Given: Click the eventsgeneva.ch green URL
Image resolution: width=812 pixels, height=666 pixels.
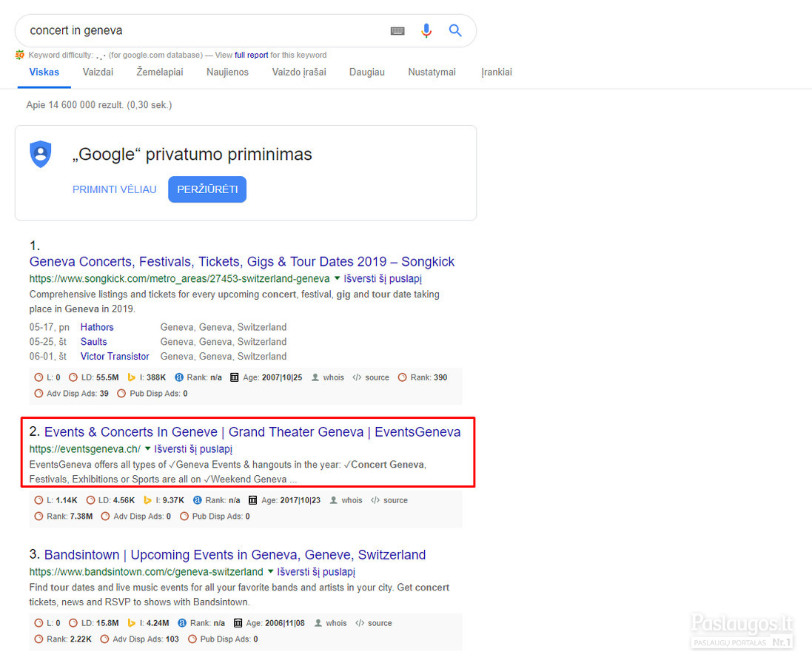Looking at the screenshot, I should 85,449.
